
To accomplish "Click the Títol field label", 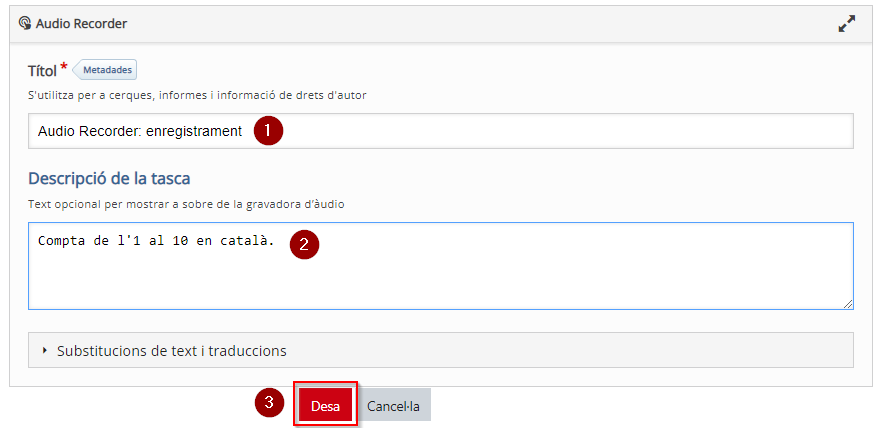I will (x=43, y=71).
